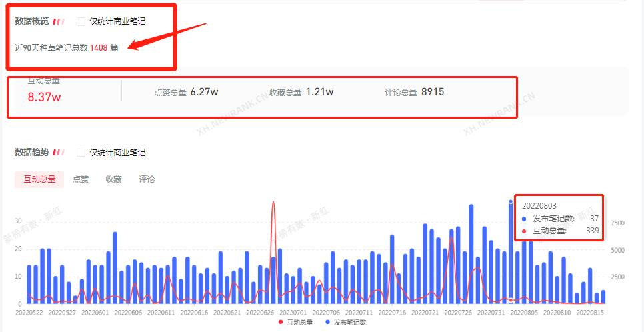The height and width of the screenshot is (332, 644).
Task: Switch to the 点赞 tab
Action: (x=81, y=179)
